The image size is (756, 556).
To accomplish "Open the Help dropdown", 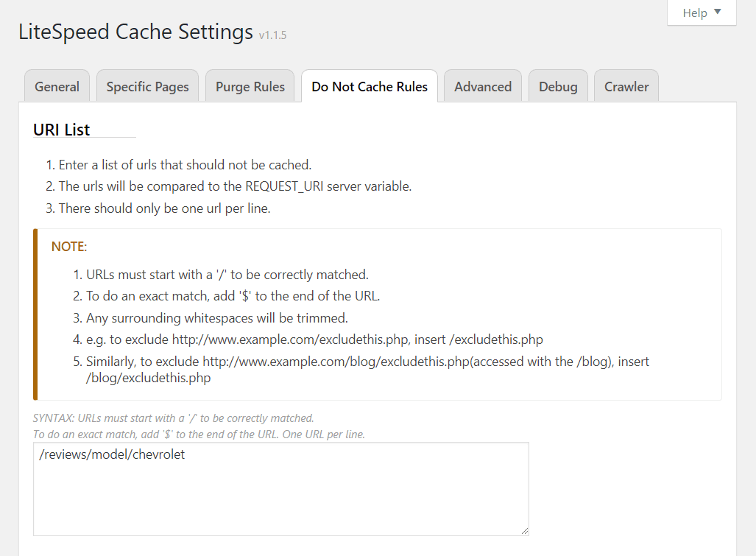I will click(x=702, y=13).
